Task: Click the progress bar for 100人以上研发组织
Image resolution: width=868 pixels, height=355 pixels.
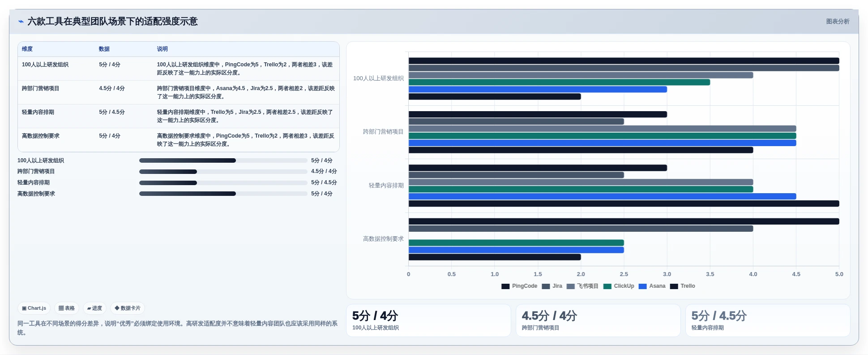Action: pyautogui.click(x=223, y=160)
